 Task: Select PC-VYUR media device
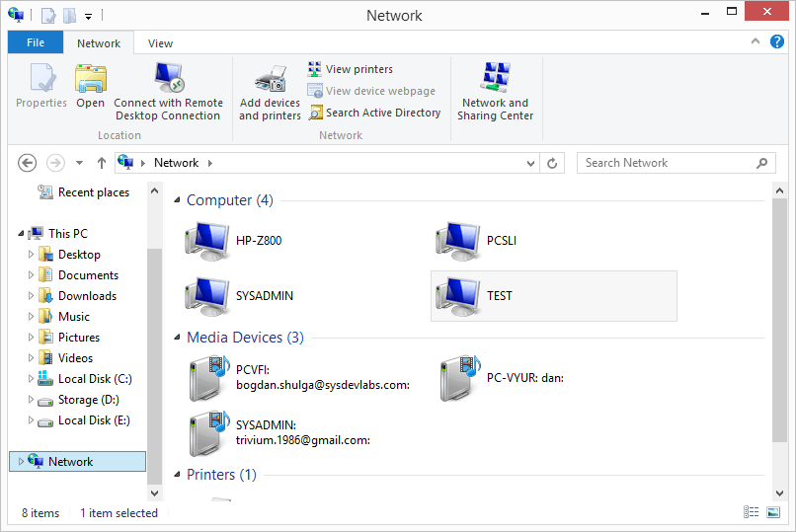458,378
